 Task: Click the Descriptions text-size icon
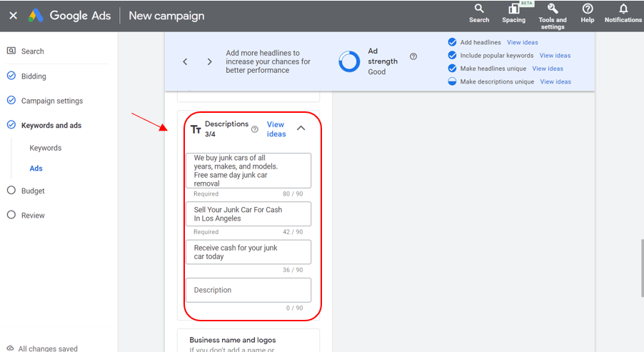196,130
